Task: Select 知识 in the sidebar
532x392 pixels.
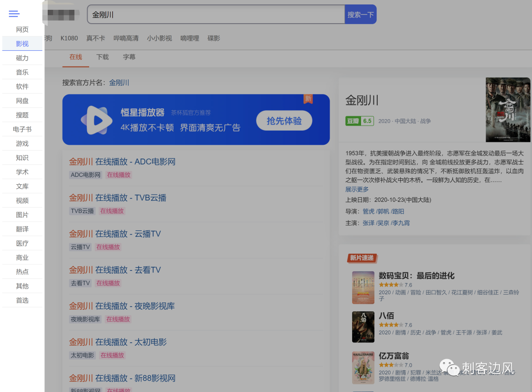Action: 22,158
